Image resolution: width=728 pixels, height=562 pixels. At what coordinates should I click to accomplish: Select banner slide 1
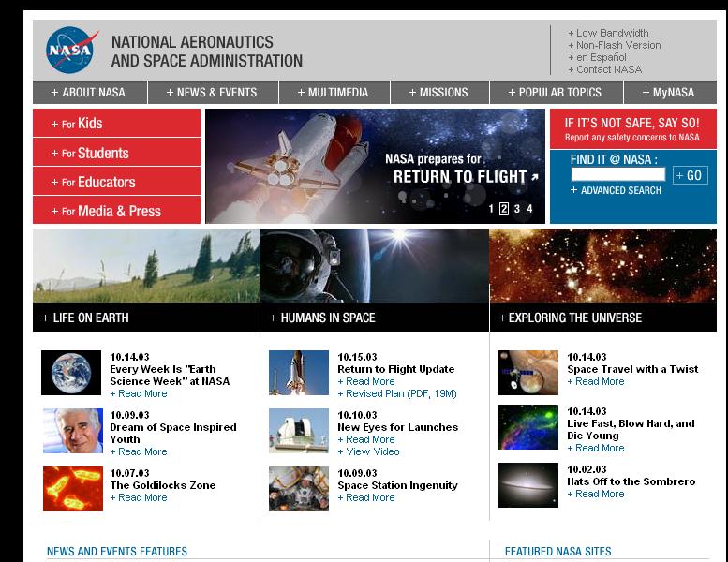(x=491, y=209)
